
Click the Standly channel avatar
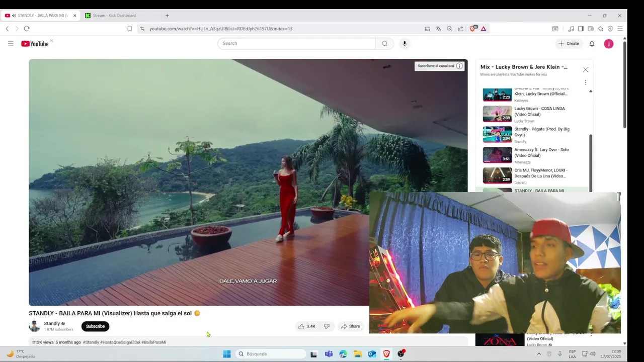click(x=34, y=326)
